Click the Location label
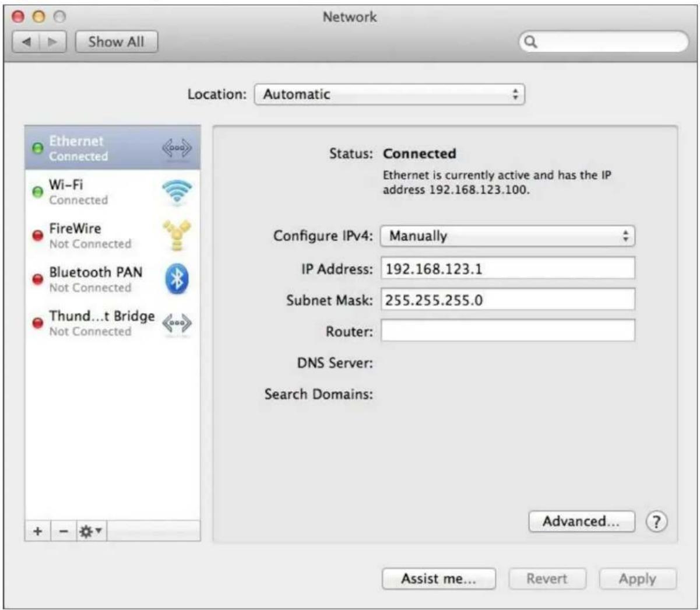 217,94
